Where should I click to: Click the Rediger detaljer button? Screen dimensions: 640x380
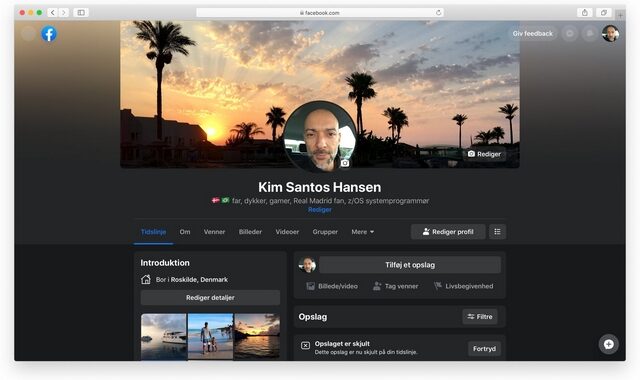click(x=210, y=298)
